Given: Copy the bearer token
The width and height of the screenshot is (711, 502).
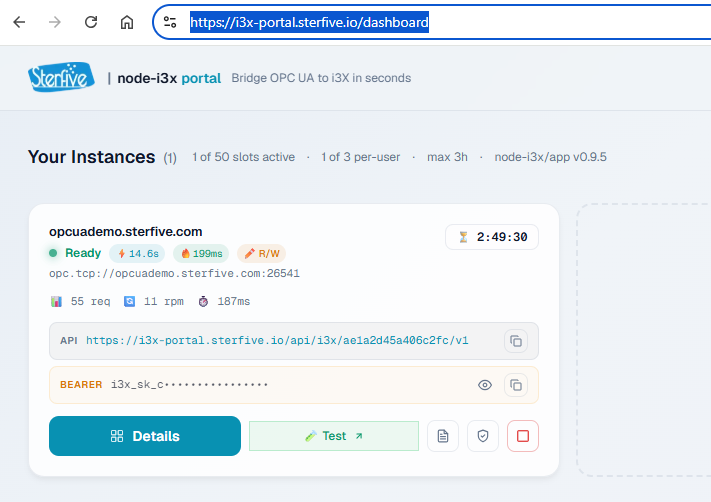Looking at the screenshot, I should pyautogui.click(x=516, y=385).
